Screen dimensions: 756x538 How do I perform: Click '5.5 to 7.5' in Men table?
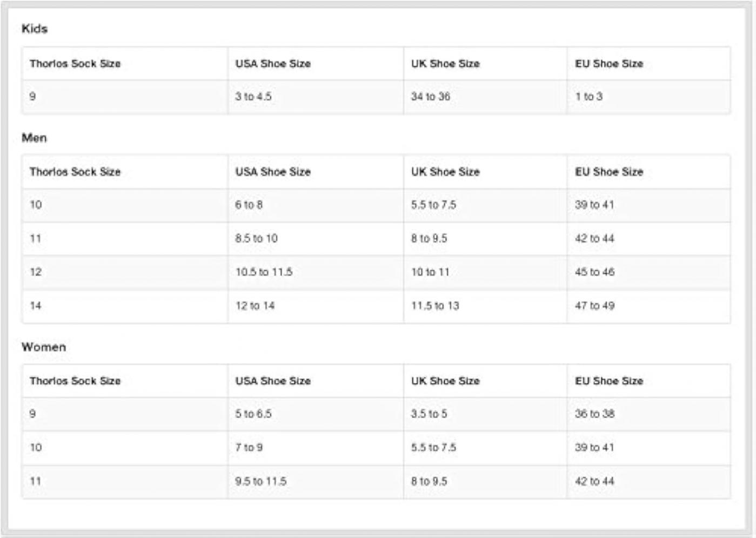point(433,205)
